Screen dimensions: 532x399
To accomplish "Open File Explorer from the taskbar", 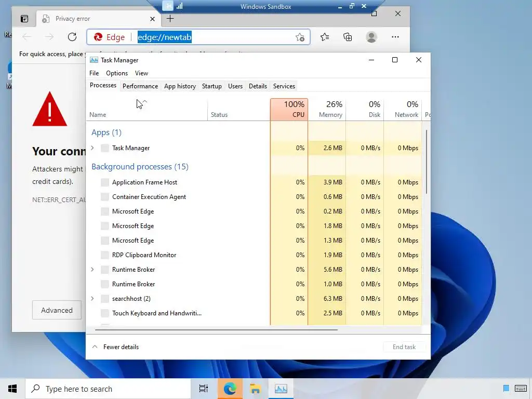I will point(255,389).
